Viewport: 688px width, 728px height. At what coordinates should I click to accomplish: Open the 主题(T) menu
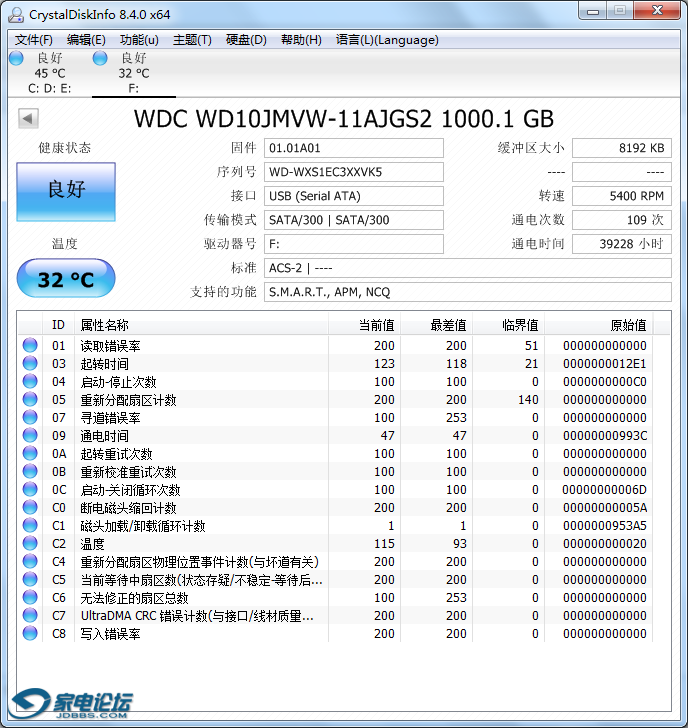coord(192,40)
